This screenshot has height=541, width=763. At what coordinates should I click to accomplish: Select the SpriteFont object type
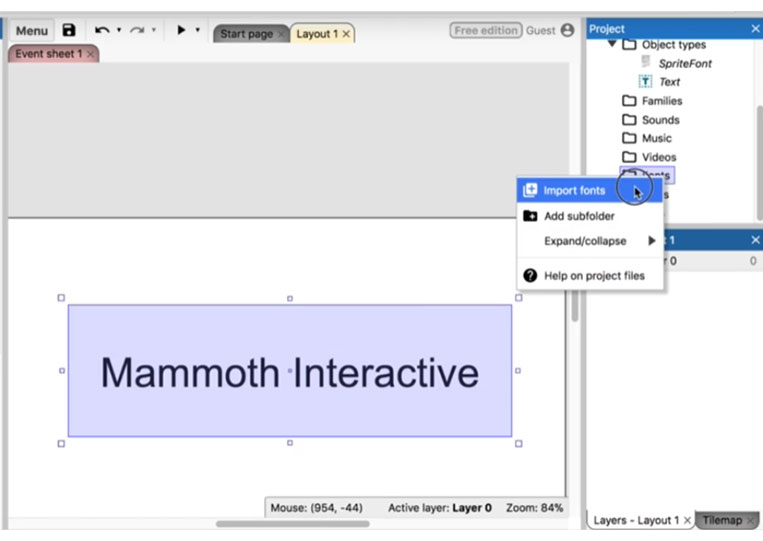(685, 63)
